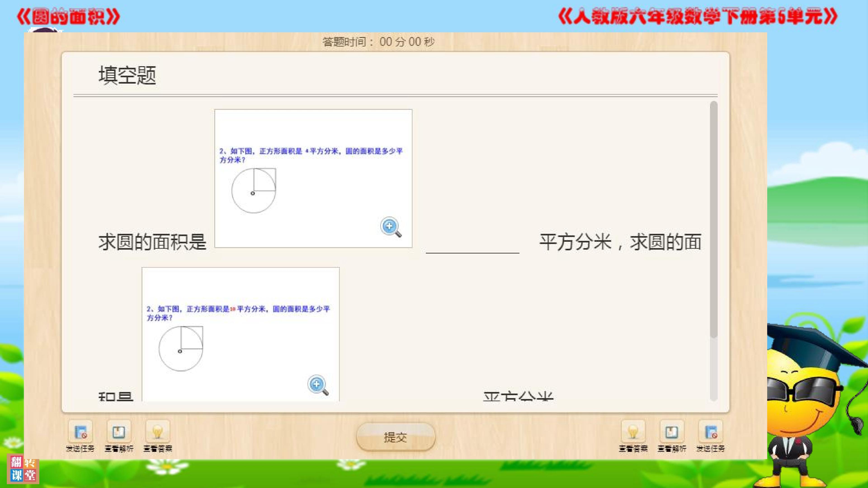
Task: Open the first problem picture with the 4平方分米 square
Action: pyautogui.click(x=313, y=178)
